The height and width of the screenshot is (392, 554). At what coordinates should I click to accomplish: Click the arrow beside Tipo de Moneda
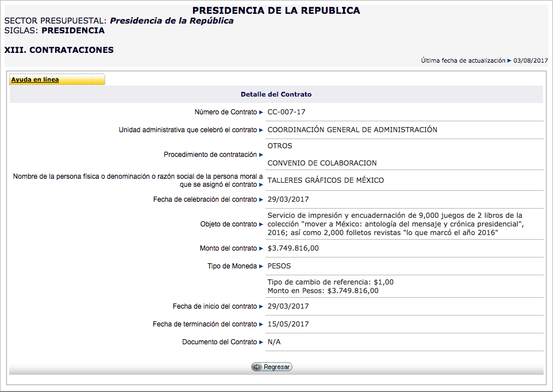261,267
